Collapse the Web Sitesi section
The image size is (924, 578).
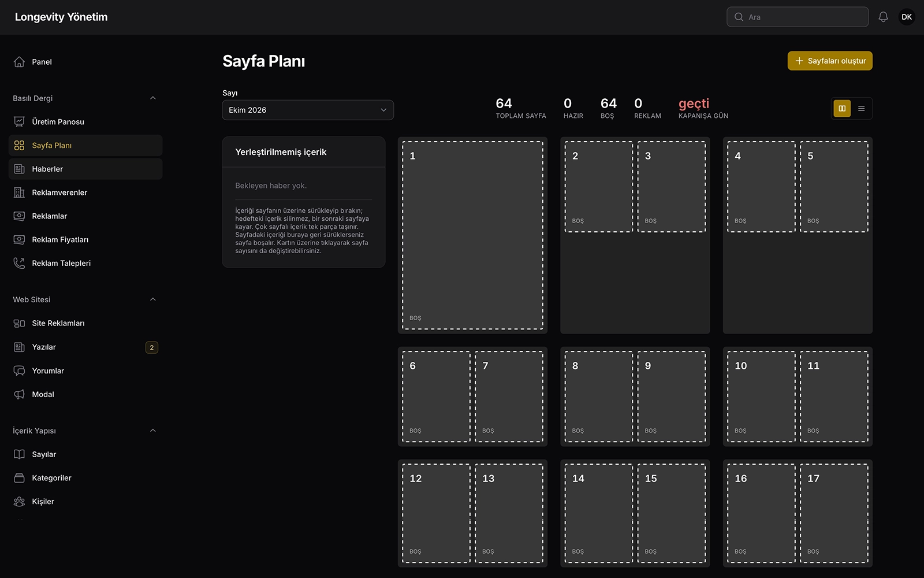[153, 299]
